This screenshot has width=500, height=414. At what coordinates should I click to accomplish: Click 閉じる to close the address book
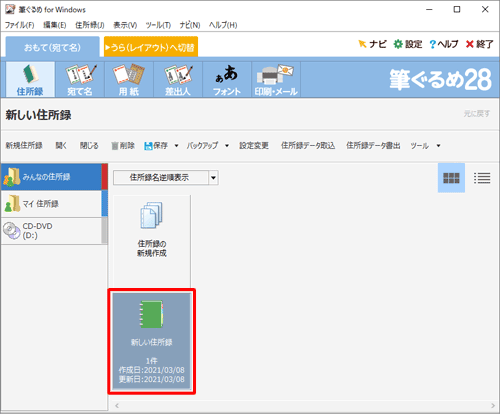[x=89, y=146]
